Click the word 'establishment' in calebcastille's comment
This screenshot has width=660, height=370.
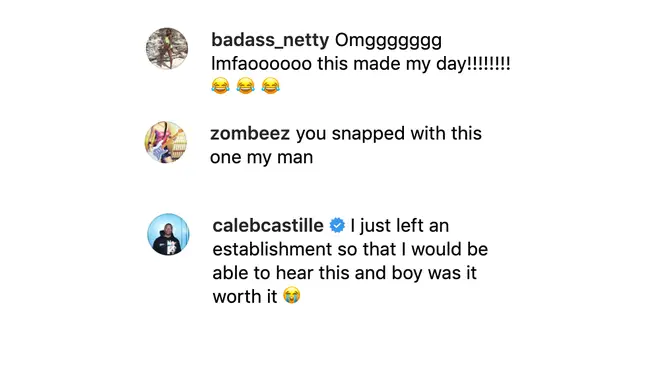[x=272, y=249]
